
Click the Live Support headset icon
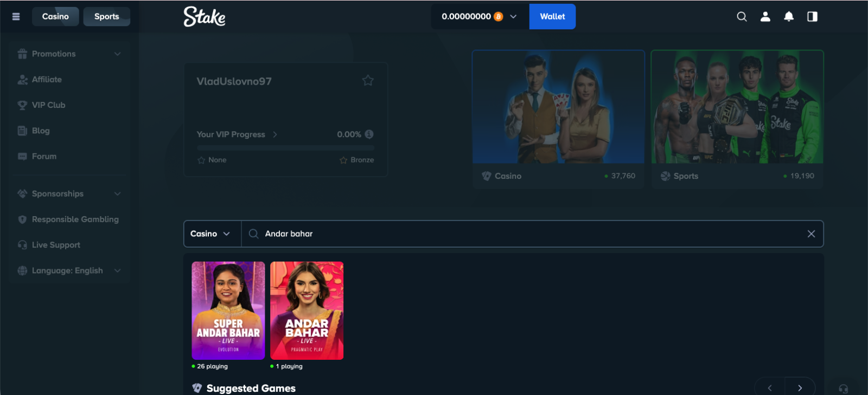[x=22, y=245]
